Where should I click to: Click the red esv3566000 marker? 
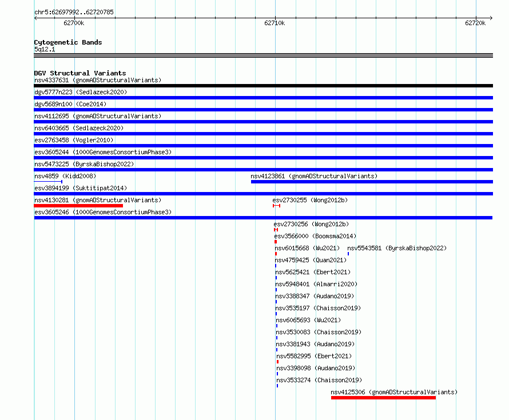[x=276, y=242]
